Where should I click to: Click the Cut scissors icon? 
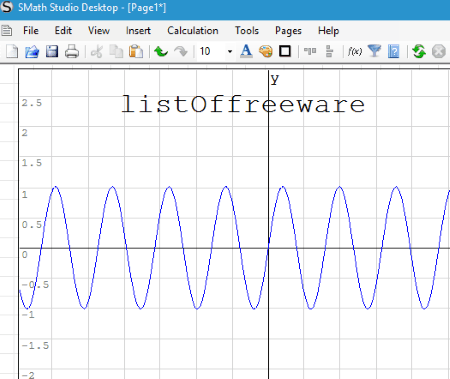tap(97, 52)
